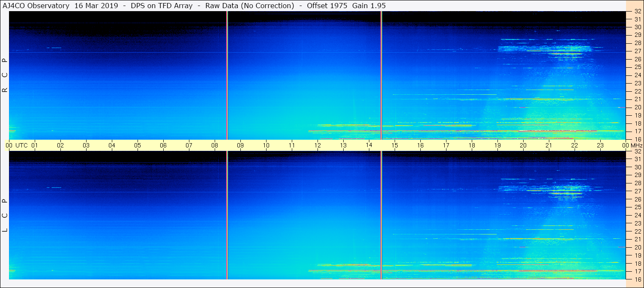644x288 pixels.
Task: Click the 32 MHz label of LCP panel
Action: point(638,152)
